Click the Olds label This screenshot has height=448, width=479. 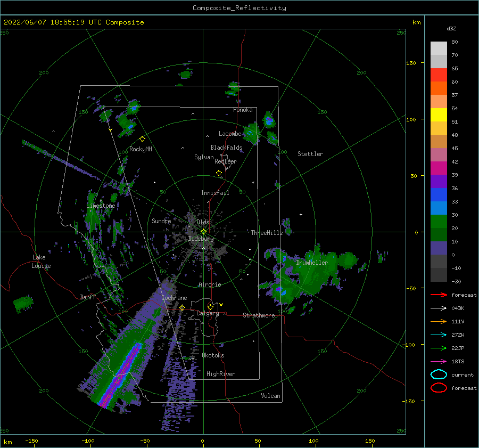pos(203,222)
